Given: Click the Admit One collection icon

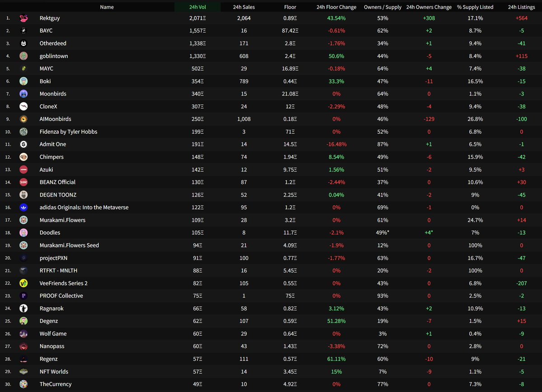Looking at the screenshot, I should click(x=23, y=144).
